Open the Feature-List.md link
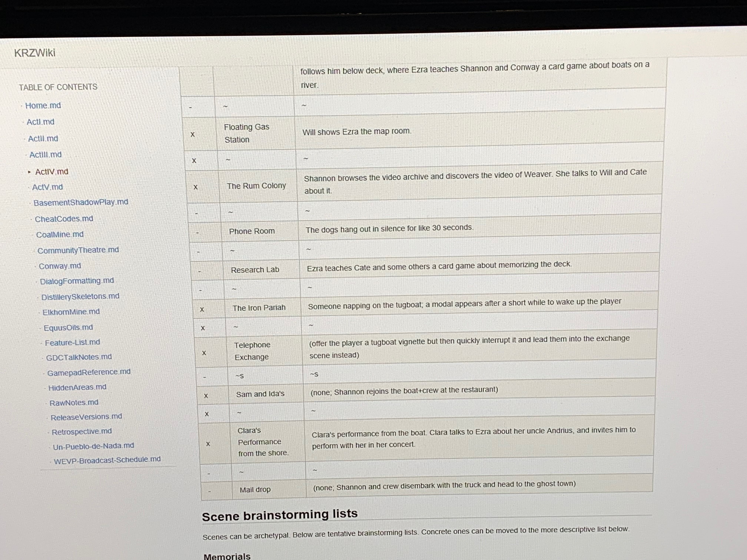 coord(72,343)
